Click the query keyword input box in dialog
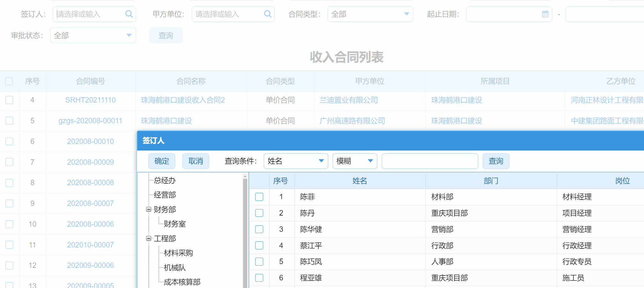 430,161
